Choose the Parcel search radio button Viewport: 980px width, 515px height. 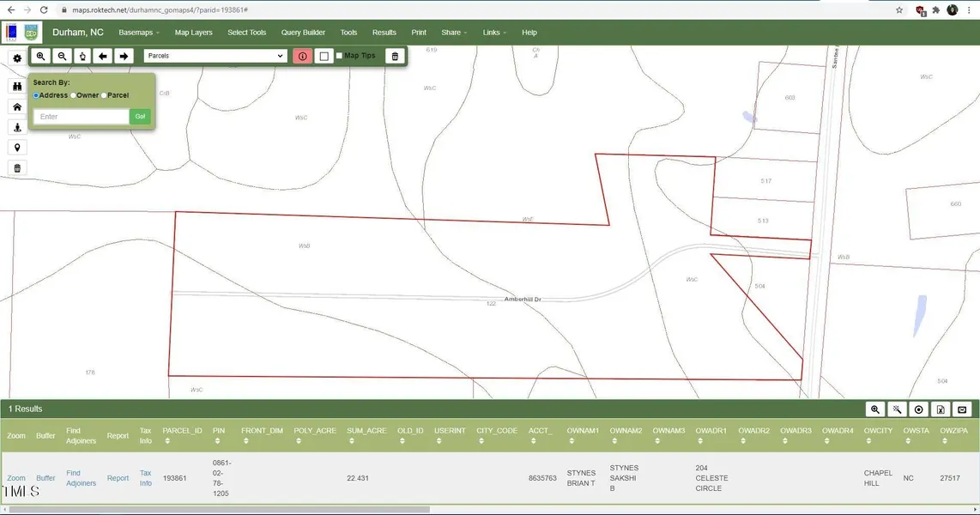pyautogui.click(x=104, y=95)
